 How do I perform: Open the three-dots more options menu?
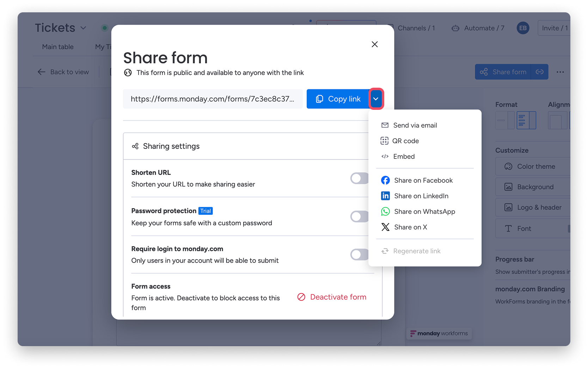tap(560, 72)
